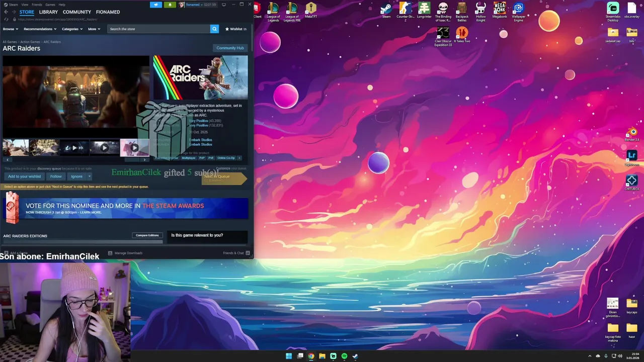
Task: Expand the Browse store menu
Action: pos(10,29)
